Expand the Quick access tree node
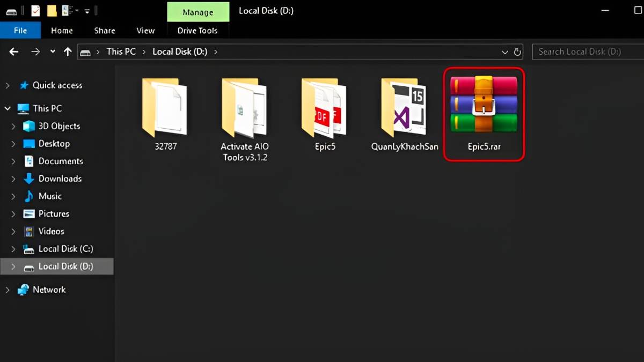The image size is (644, 362). point(8,85)
